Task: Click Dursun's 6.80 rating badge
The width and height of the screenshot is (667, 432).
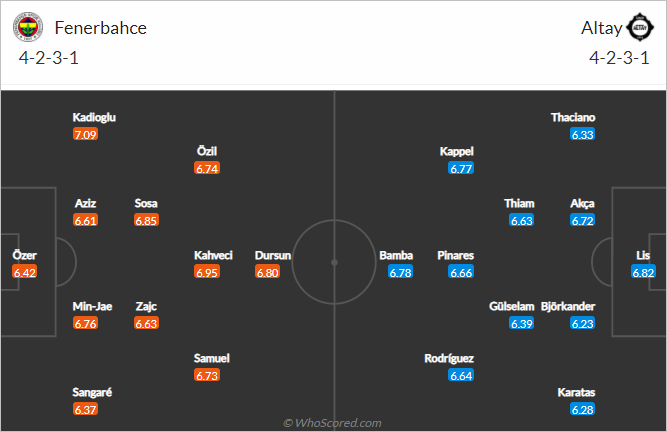Action: pos(268,272)
